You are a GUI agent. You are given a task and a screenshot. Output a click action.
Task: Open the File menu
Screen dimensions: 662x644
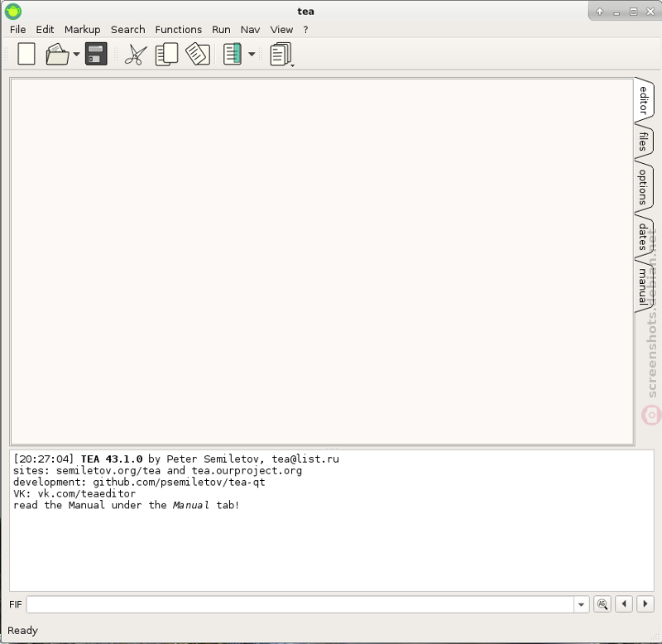tap(17, 30)
